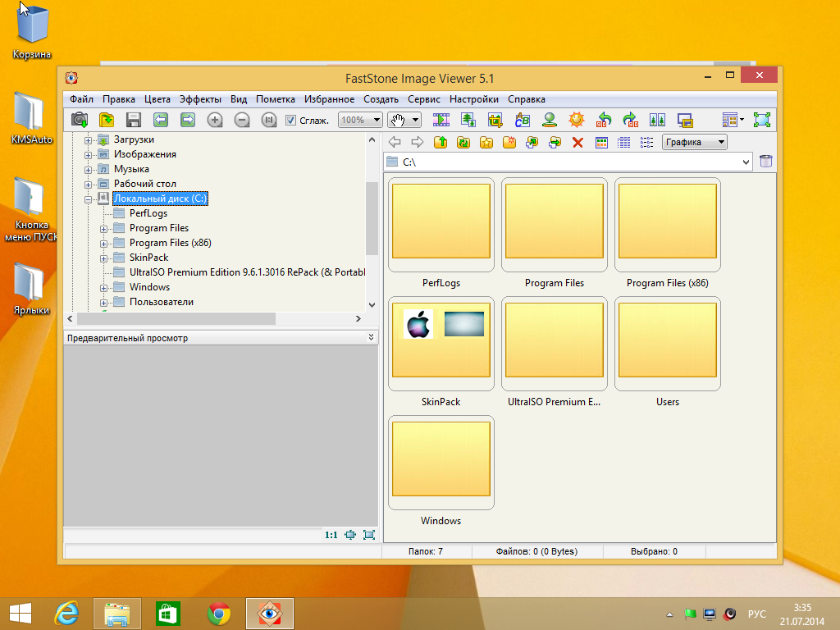Viewport: 840px width, 630px height.
Task: Click the zoom out minus icon
Action: click(x=242, y=120)
